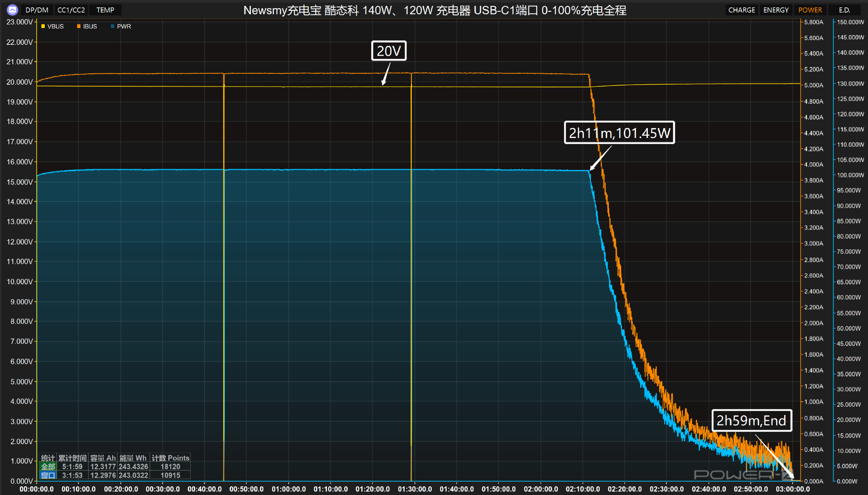Screen dimensions: 868x495
Task: Open the E.D. tab
Action: [x=844, y=10]
